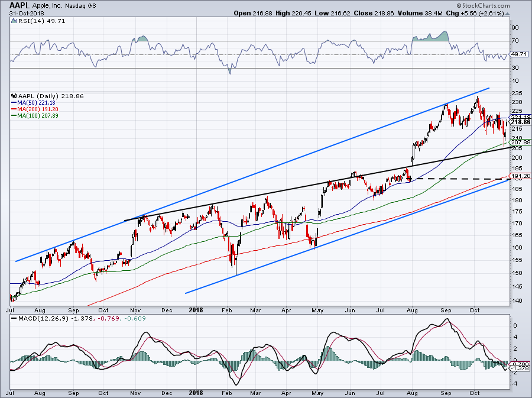Click the AAPL (Daily) 218.86 legend label
This screenshot has height=398, width=532.
click(51, 96)
